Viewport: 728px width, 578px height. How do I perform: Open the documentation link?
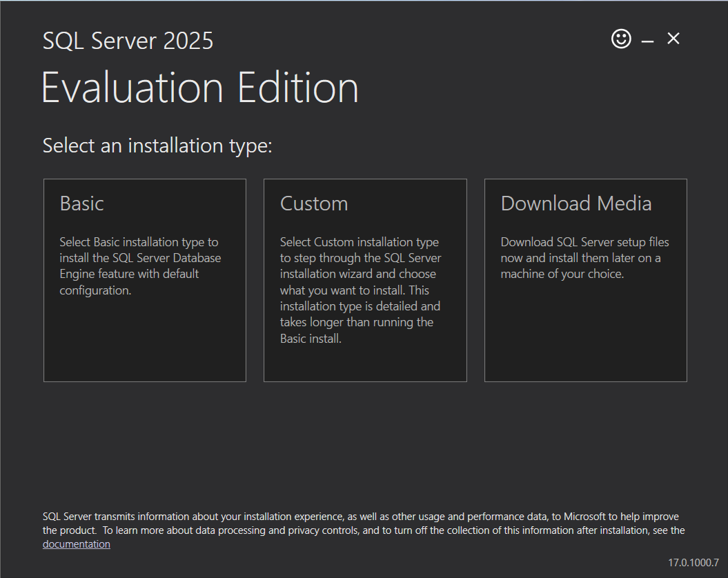76,544
